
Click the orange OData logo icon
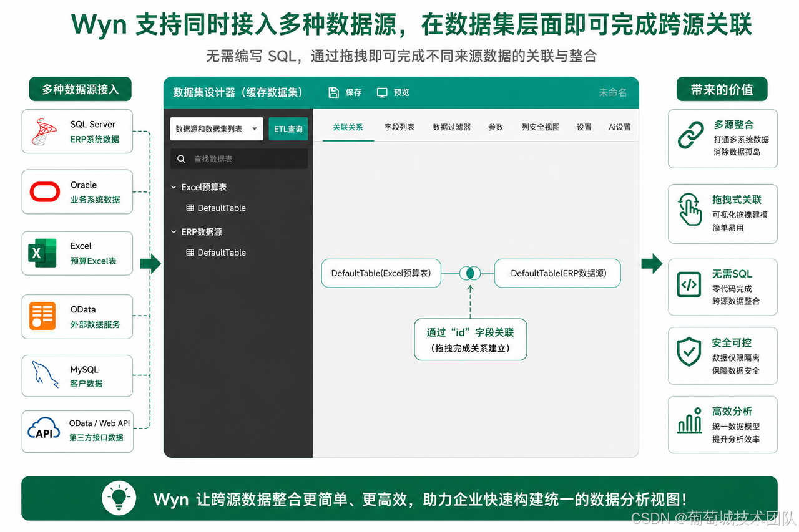[x=42, y=316]
